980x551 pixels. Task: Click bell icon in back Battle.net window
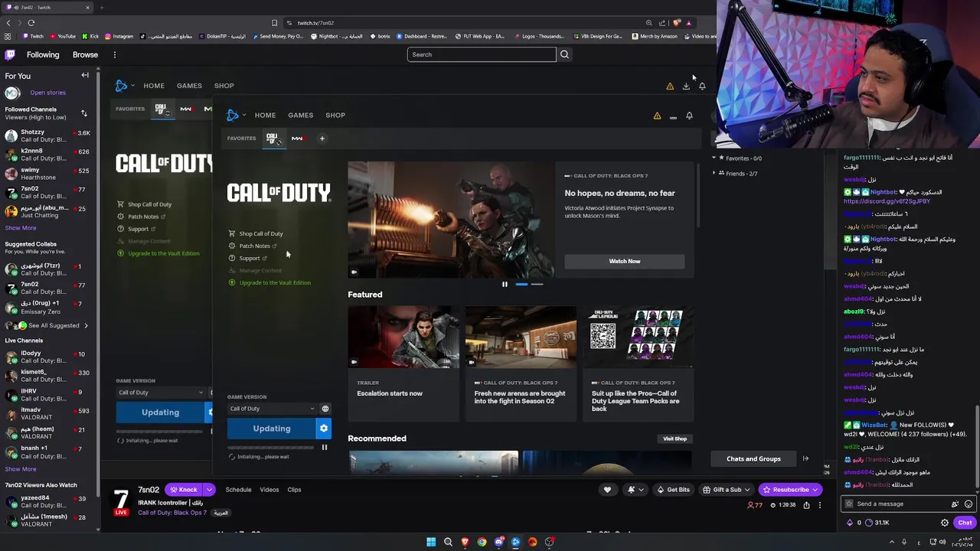(x=702, y=86)
